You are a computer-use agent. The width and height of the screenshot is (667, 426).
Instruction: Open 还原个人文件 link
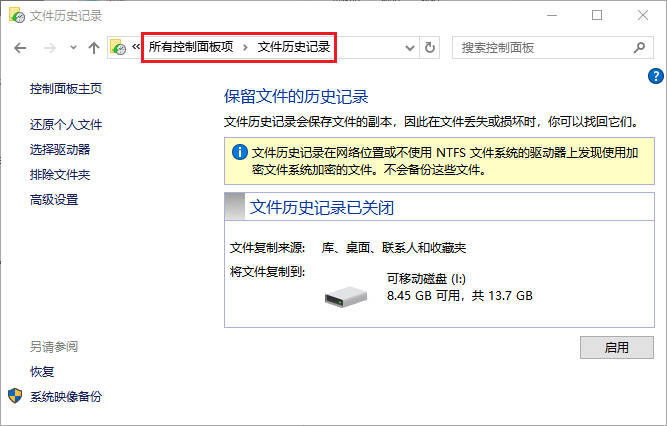point(66,125)
